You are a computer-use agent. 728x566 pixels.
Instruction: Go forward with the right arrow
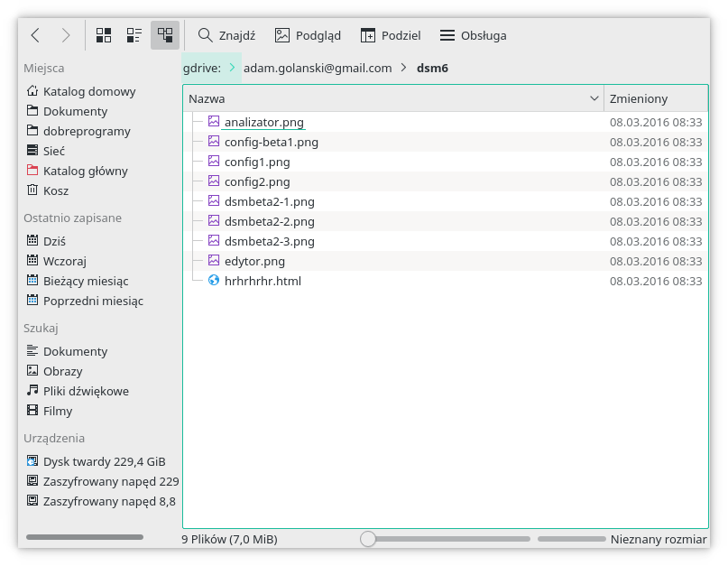tap(66, 35)
